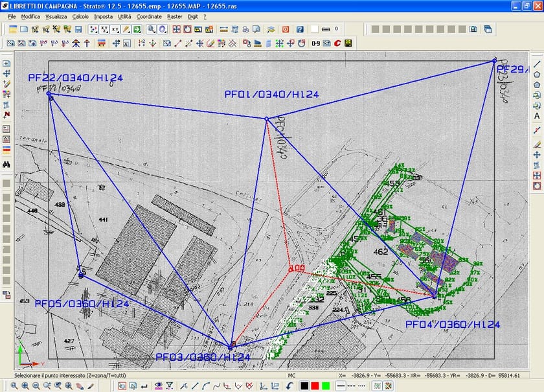Select the pen sketch tool on right sidebar
The height and width of the screenshot is (392, 544).
[536, 143]
